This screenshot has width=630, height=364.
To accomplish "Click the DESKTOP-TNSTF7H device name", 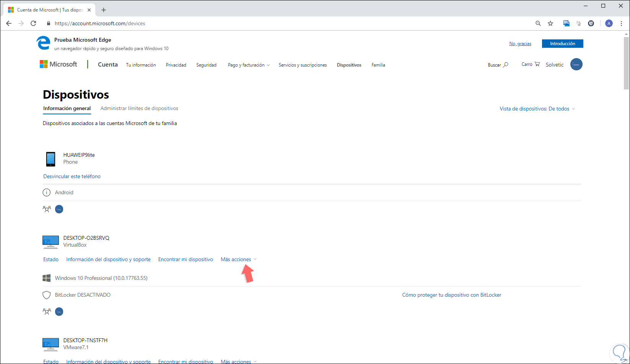I will (85, 340).
